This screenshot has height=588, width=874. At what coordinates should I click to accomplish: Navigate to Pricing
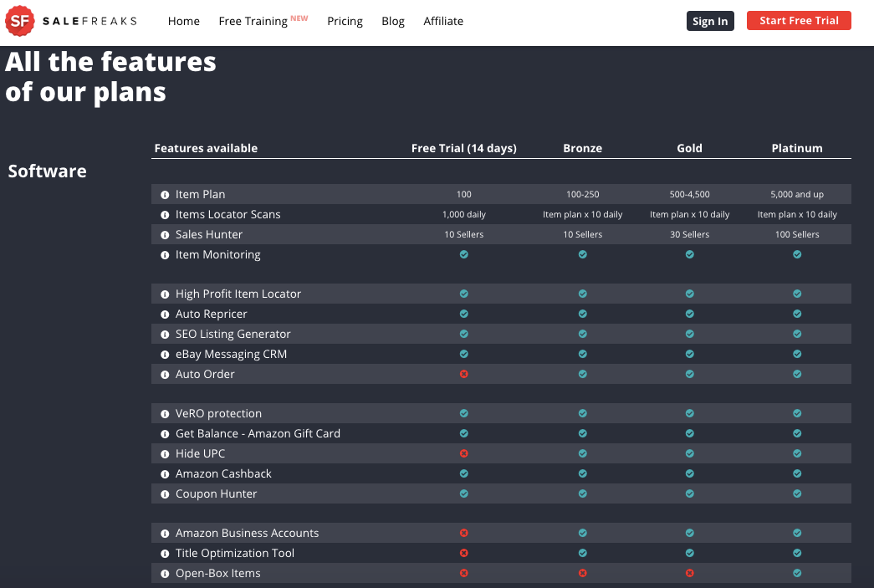tap(345, 21)
